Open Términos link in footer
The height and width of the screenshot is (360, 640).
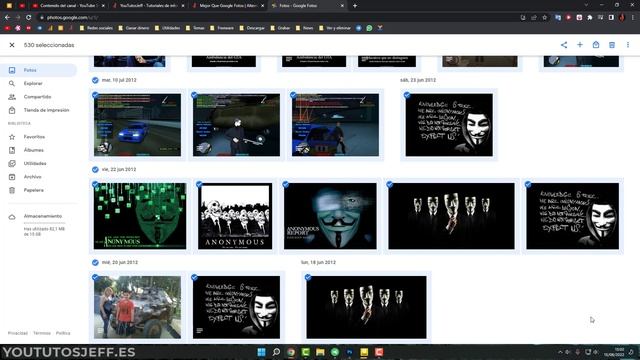[x=42, y=333]
